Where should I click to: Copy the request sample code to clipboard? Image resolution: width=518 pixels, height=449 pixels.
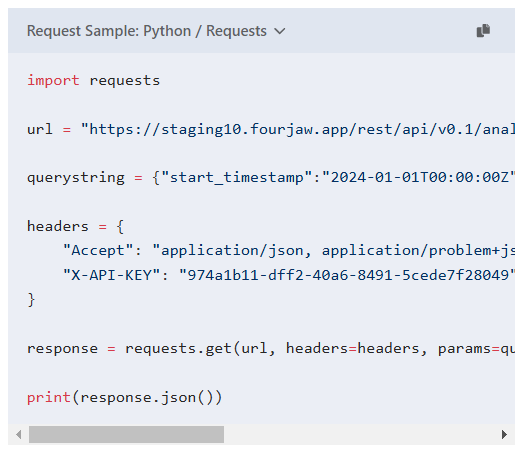coord(483,31)
